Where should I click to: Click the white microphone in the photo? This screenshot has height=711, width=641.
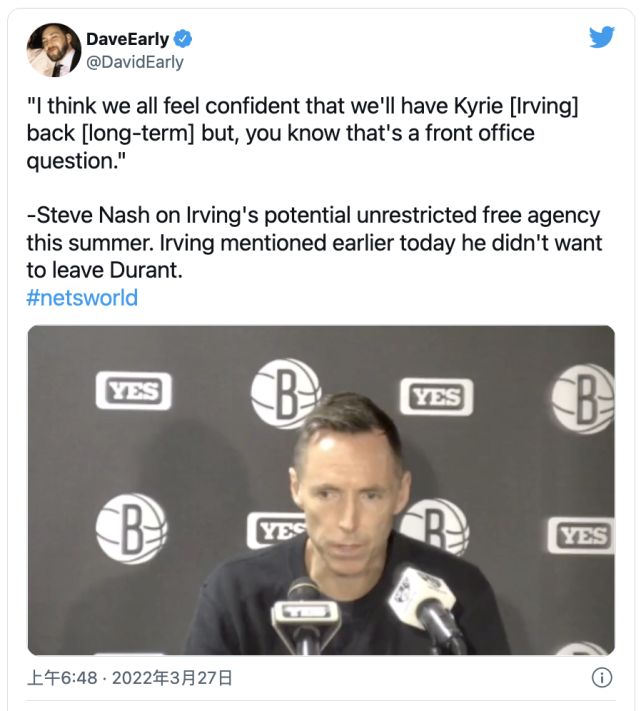pos(425,601)
